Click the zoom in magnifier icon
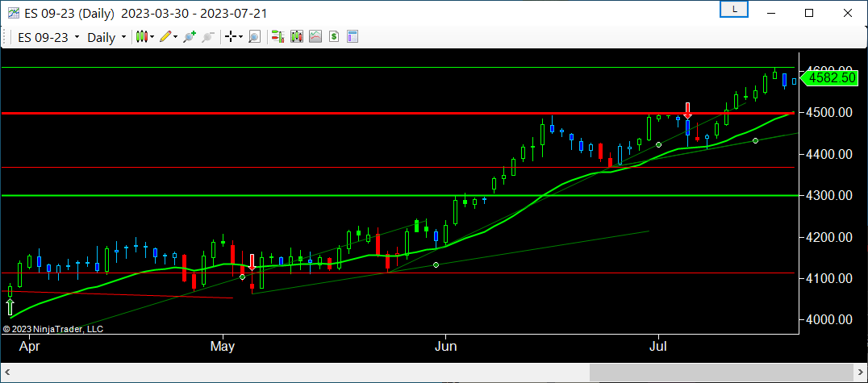This screenshot has height=383, width=868. (x=190, y=37)
